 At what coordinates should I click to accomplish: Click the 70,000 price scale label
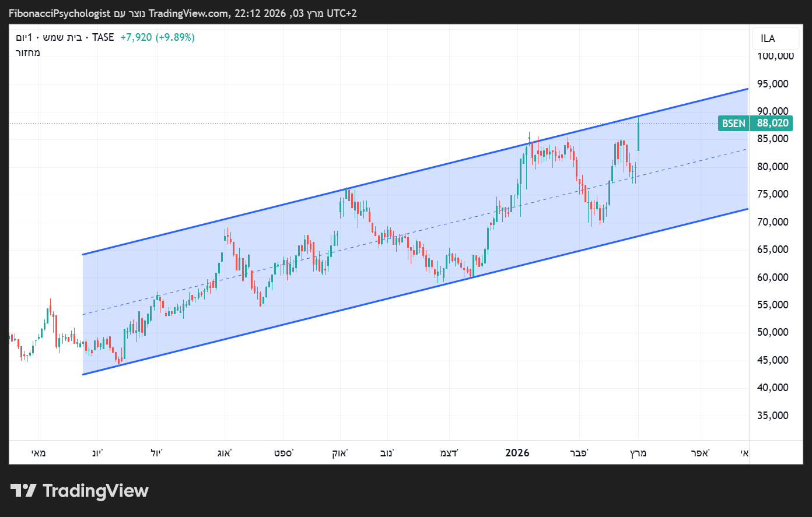coord(772,222)
